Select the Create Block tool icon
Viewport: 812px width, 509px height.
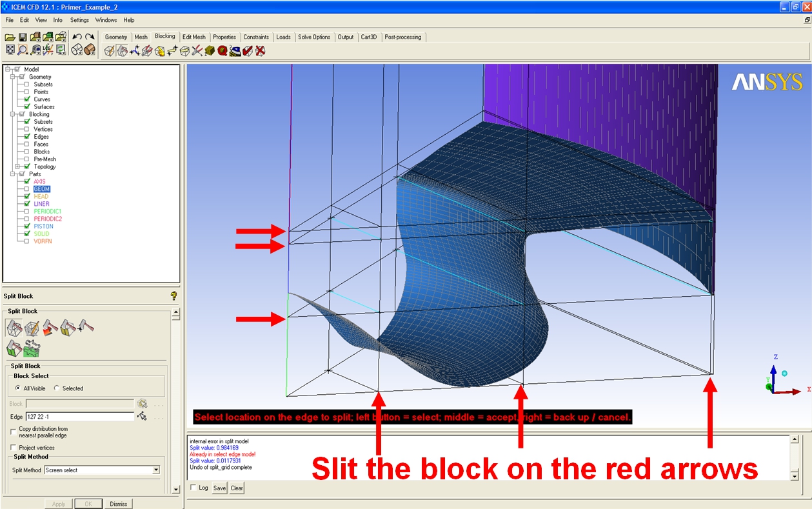109,51
